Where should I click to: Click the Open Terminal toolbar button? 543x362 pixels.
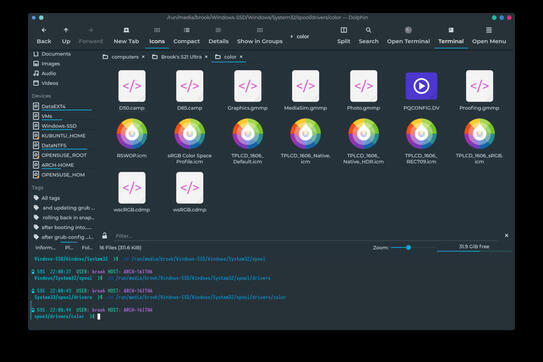click(408, 36)
